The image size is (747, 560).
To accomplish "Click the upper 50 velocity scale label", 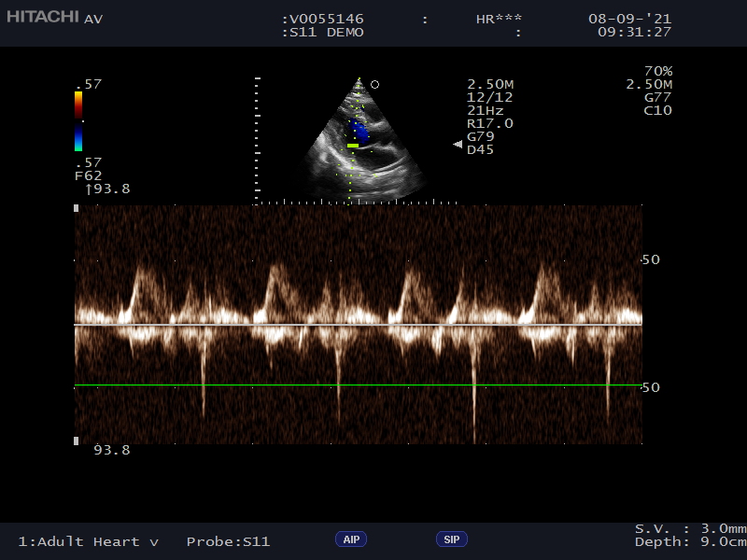I will click(651, 259).
